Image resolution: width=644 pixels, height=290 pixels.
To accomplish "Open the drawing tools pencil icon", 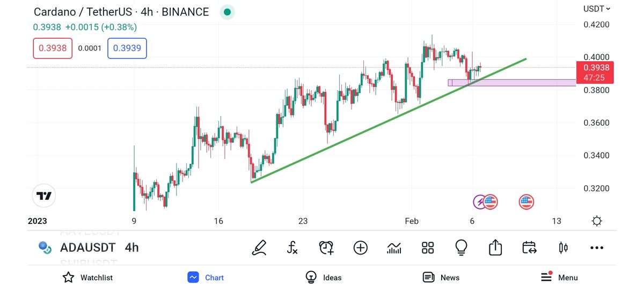I will click(x=259, y=248).
